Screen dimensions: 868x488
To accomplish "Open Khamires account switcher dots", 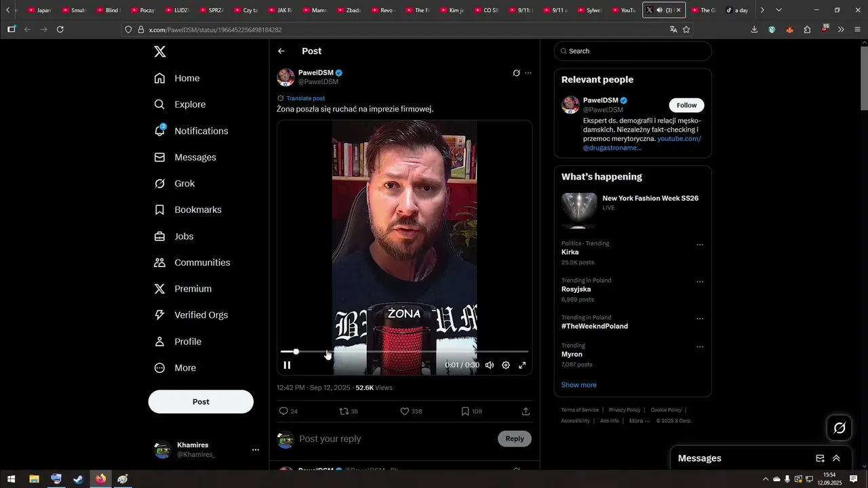I will (x=256, y=450).
